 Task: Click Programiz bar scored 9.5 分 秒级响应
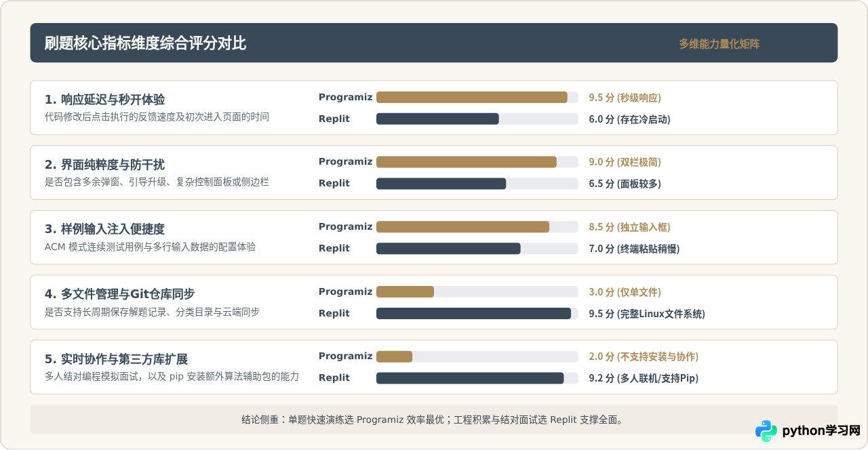(471, 98)
